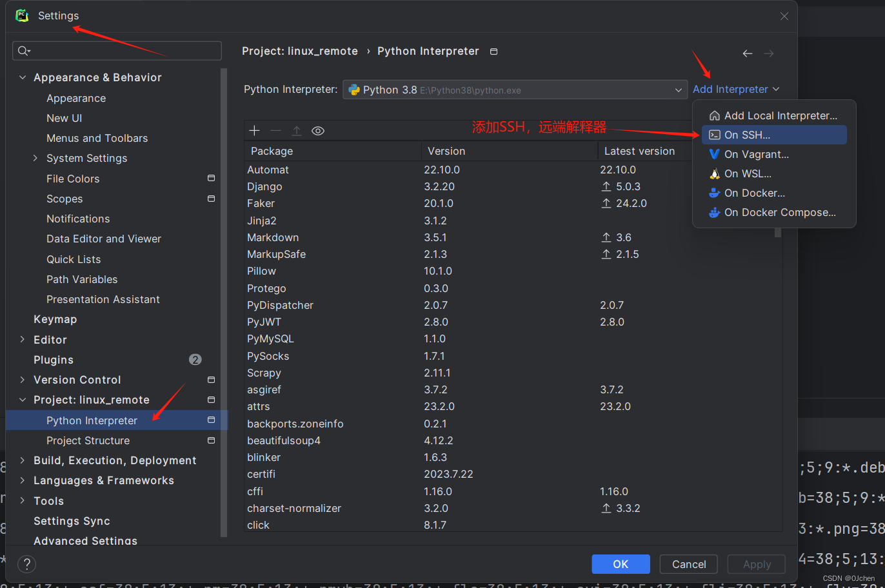Click the help question mark icon

click(26, 564)
